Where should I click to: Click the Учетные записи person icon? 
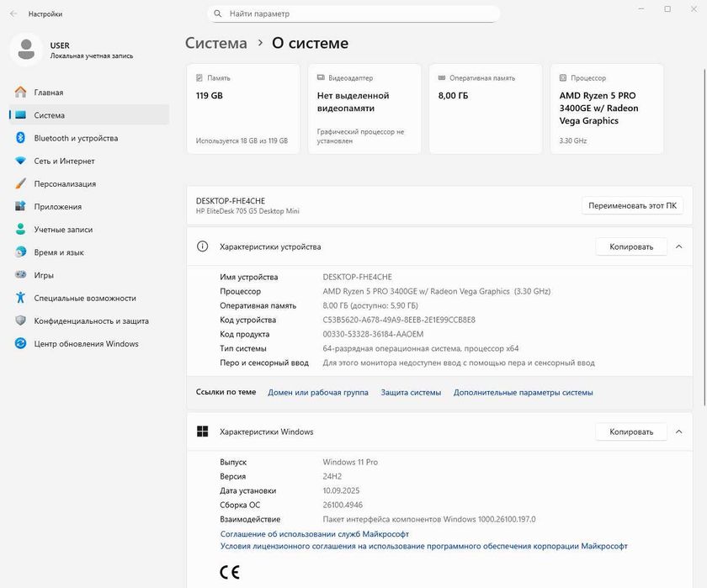click(20, 229)
